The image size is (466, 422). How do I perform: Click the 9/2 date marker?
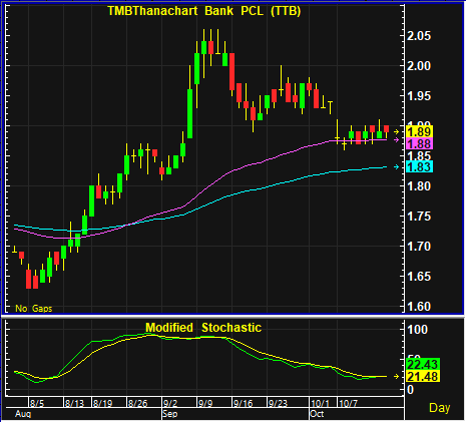click(170, 404)
